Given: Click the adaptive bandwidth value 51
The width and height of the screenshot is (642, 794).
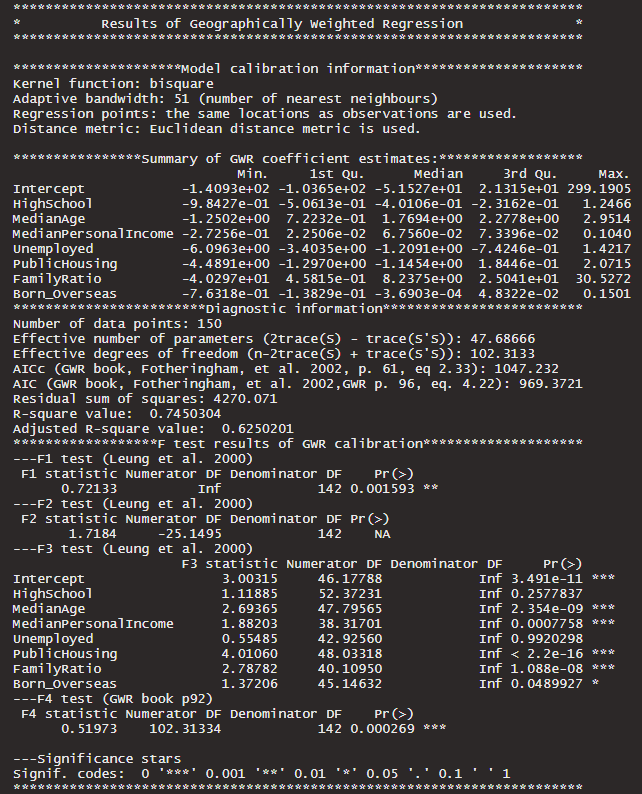Looking at the screenshot, I should click(x=181, y=98).
